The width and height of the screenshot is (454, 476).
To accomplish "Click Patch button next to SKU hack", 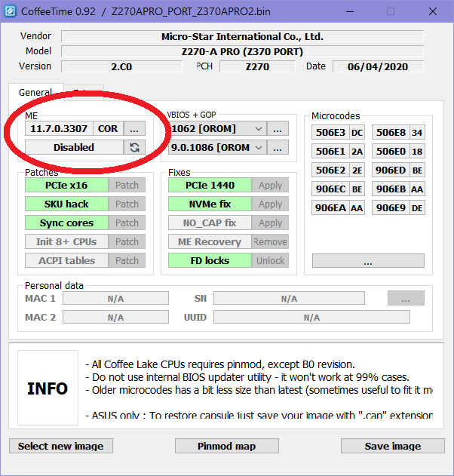I will point(127,204).
